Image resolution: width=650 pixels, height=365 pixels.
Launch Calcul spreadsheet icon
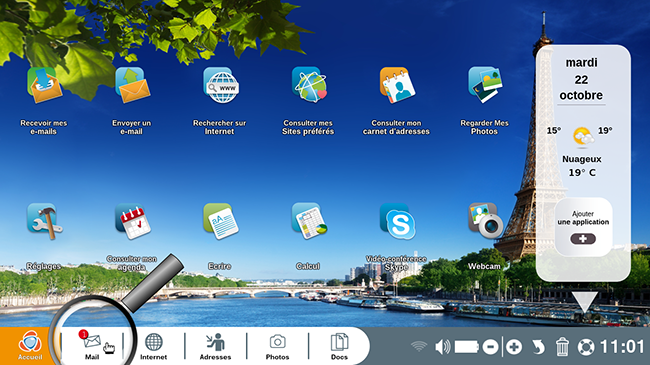(309, 221)
